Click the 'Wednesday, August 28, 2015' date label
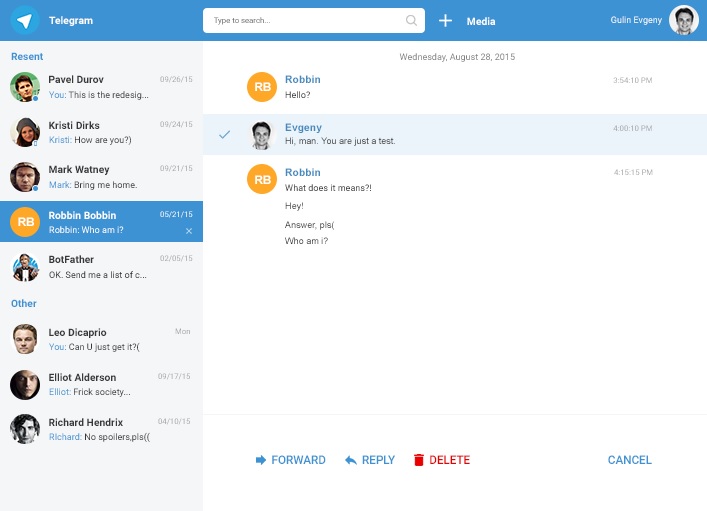 (x=457, y=57)
